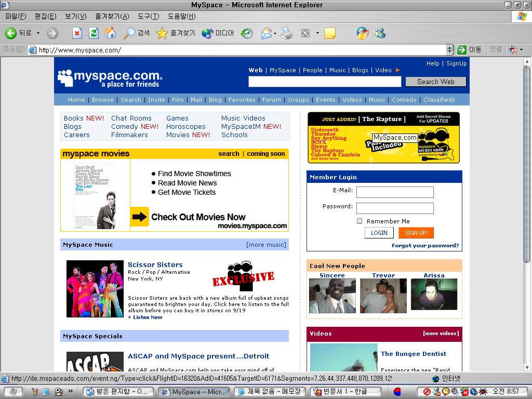532x399 pixels.
Task: Open the Edit button dropdown arrow
Action: (x=317, y=33)
